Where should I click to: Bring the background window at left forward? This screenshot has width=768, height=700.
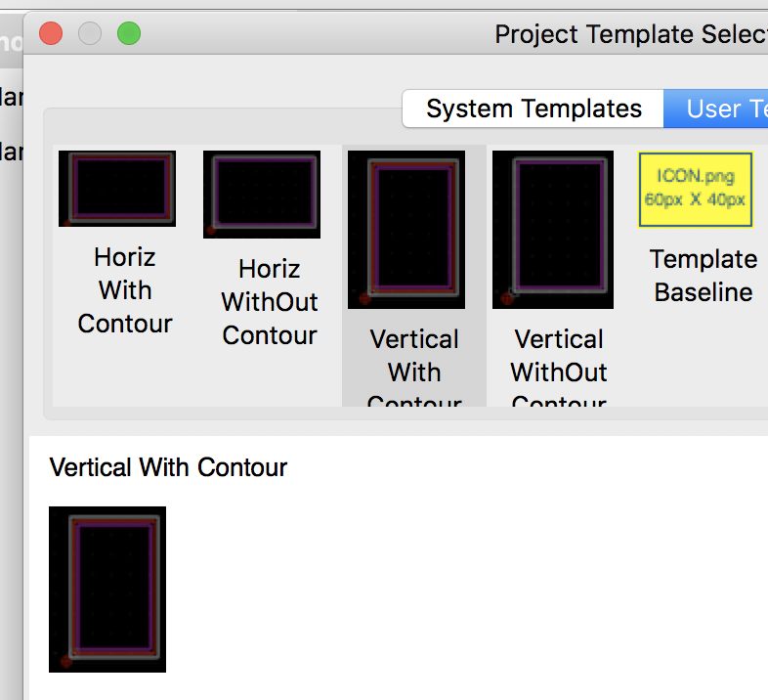click(11, 343)
